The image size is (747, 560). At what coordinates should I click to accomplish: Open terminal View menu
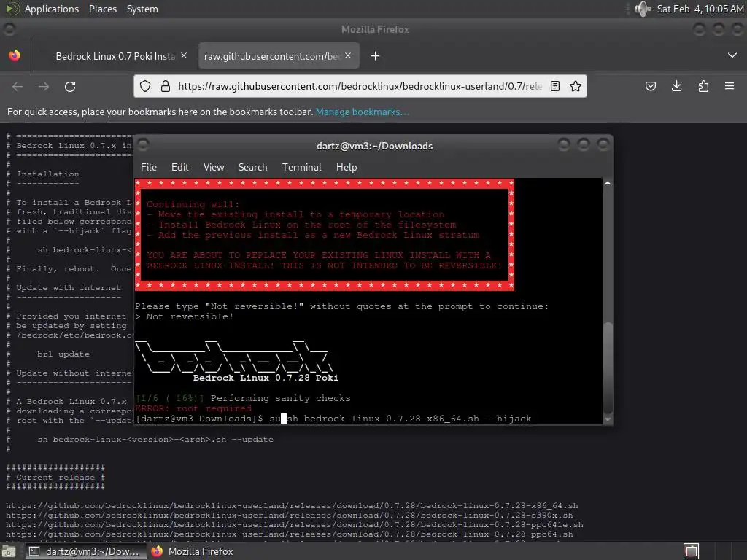[214, 167]
